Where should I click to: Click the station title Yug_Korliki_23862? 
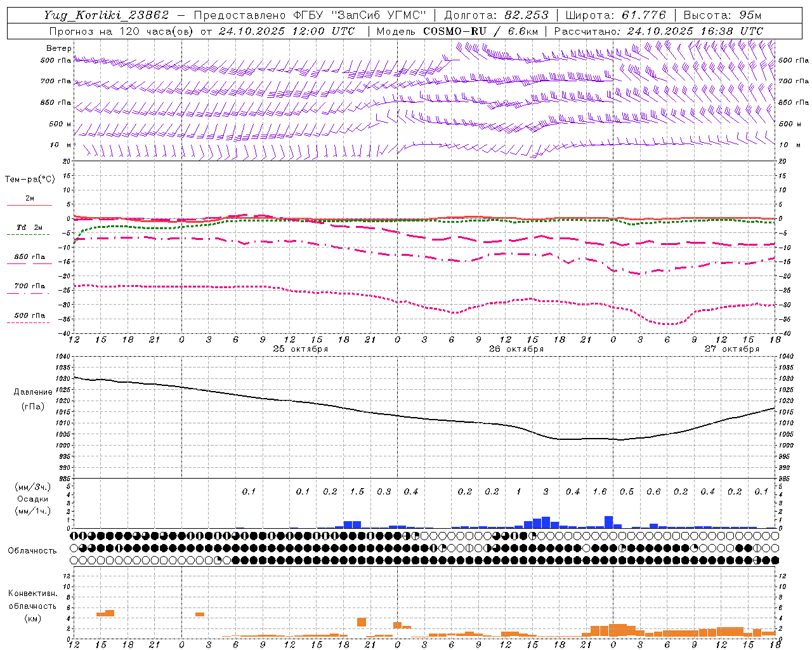(106, 15)
